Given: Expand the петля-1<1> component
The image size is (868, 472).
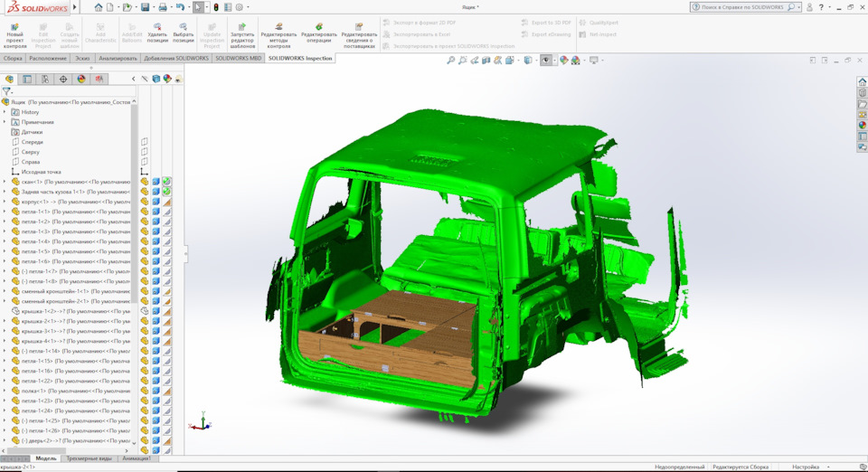Looking at the screenshot, I should [5, 212].
